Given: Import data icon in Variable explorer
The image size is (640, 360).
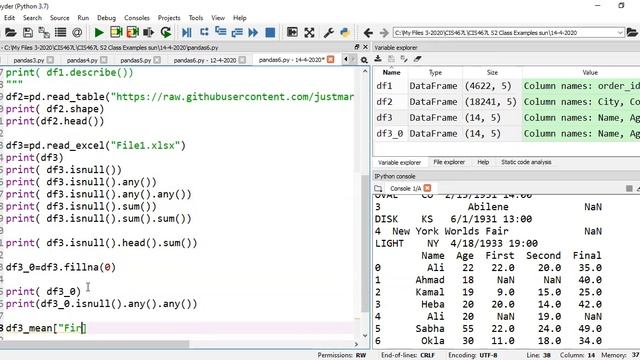Looking at the screenshot, I should [378, 59].
